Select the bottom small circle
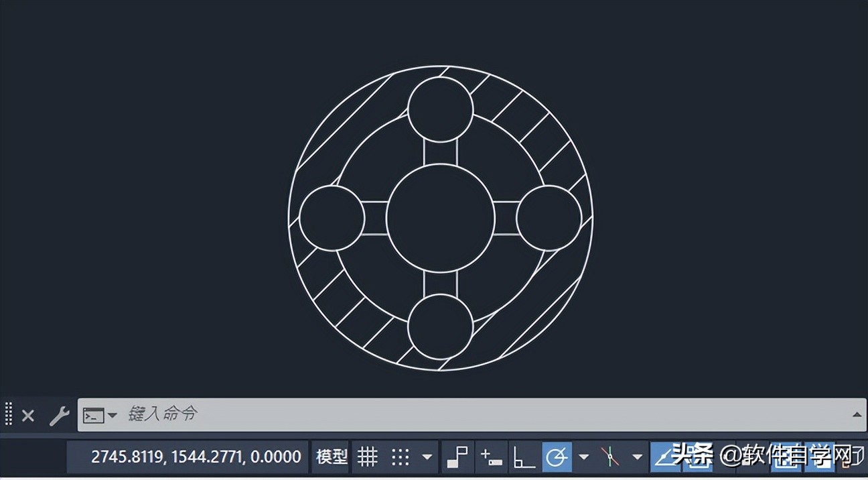The height and width of the screenshot is (480, 868). [441, 326]
